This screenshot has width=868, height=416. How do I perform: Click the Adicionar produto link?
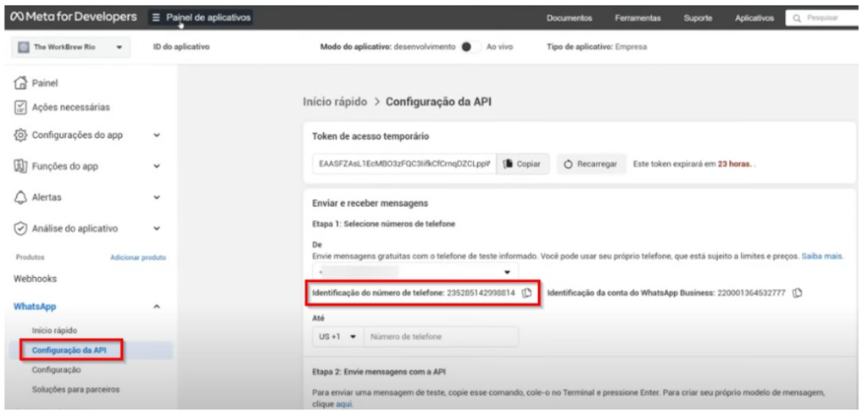(138, 258)
